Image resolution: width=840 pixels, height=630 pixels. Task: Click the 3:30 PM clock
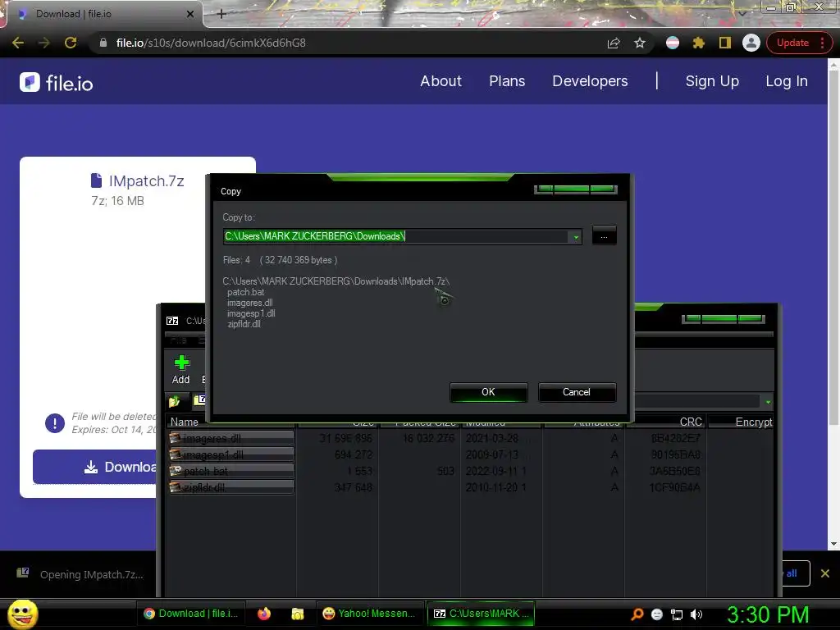(768, 614)
